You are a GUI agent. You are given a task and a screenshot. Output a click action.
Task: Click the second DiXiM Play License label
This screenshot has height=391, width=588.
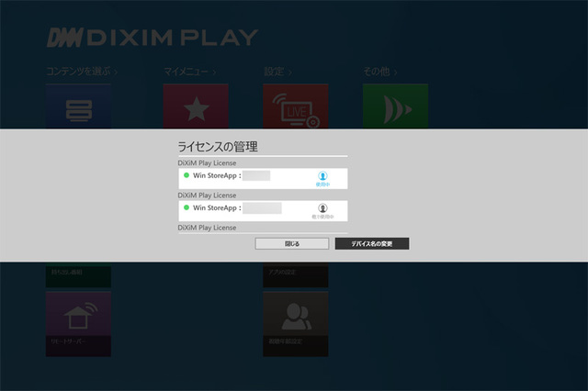(207, 195)
